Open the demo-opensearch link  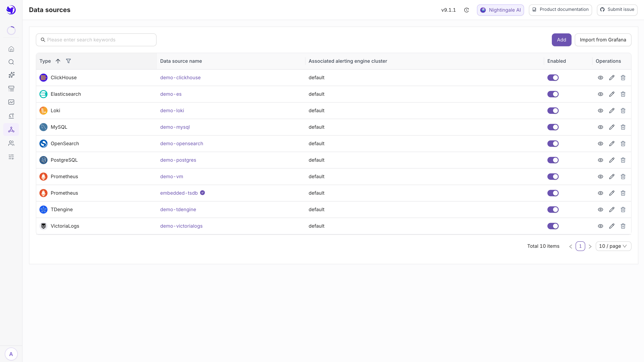coord(182,144)
